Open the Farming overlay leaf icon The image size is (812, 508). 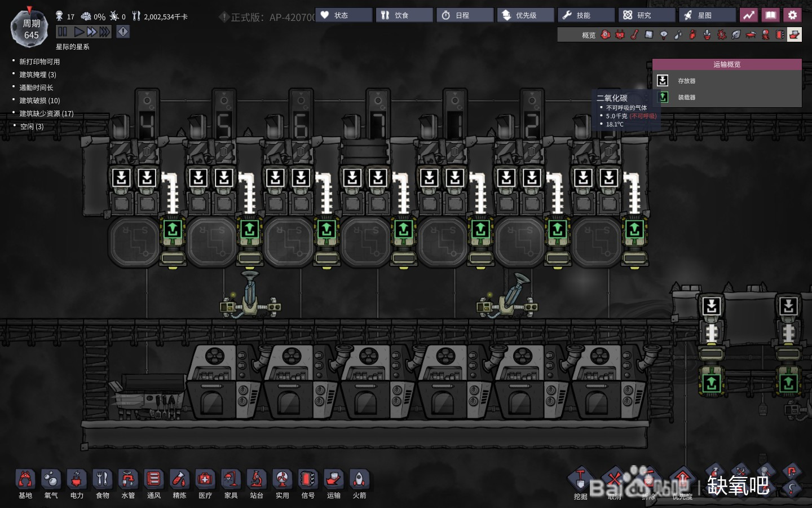coord(736,35)
